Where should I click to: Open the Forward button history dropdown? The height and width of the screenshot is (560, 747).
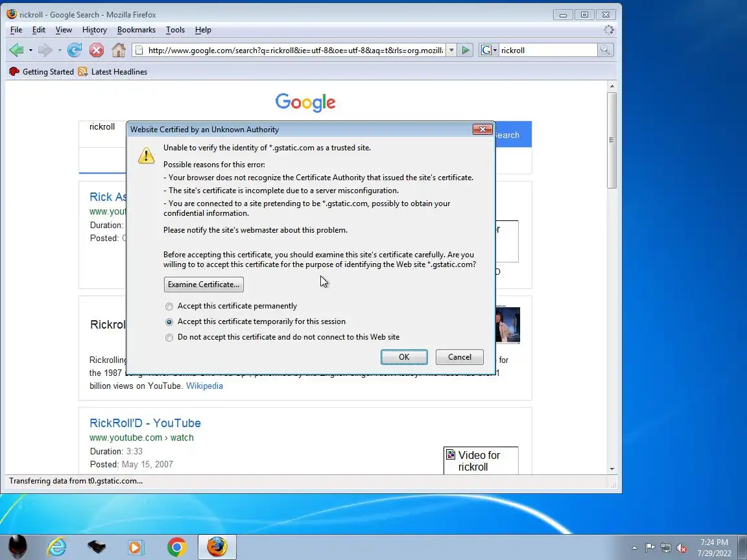[x=60, y=50]
